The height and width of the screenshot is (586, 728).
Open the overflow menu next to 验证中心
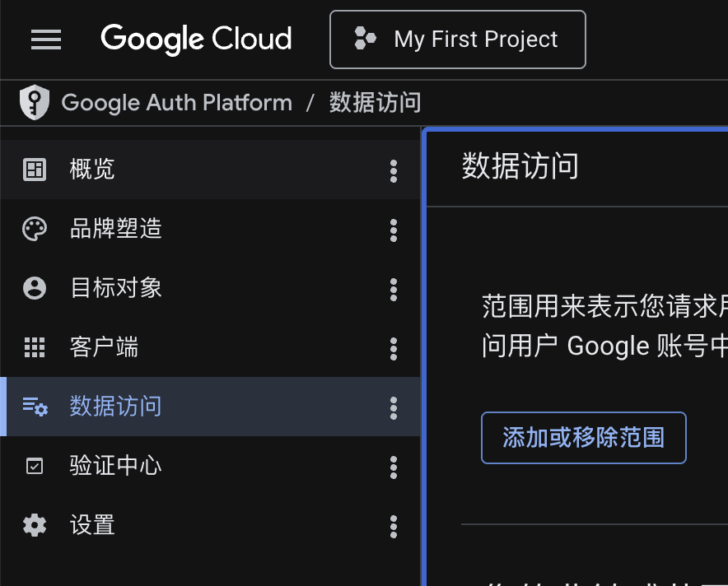394,467
